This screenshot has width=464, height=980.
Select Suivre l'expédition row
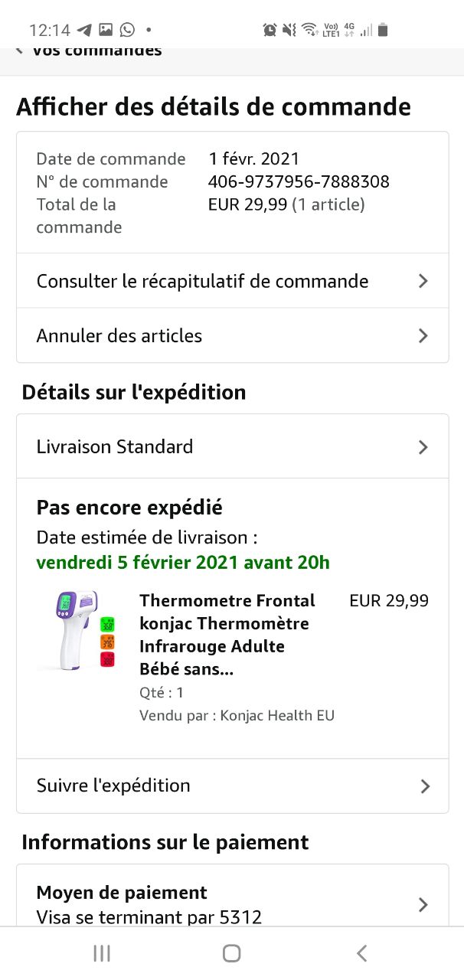pyautogui.click(x=113, y=786)
